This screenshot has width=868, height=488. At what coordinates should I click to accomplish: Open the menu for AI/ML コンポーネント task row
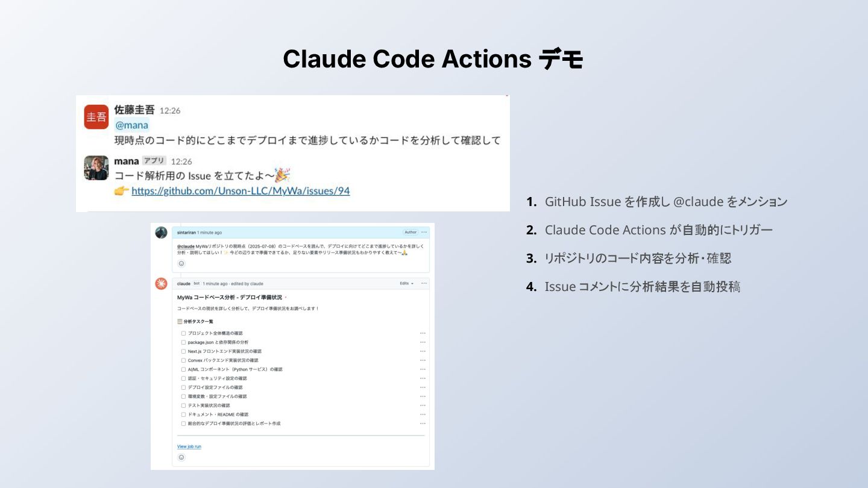(x=423, y=369)
